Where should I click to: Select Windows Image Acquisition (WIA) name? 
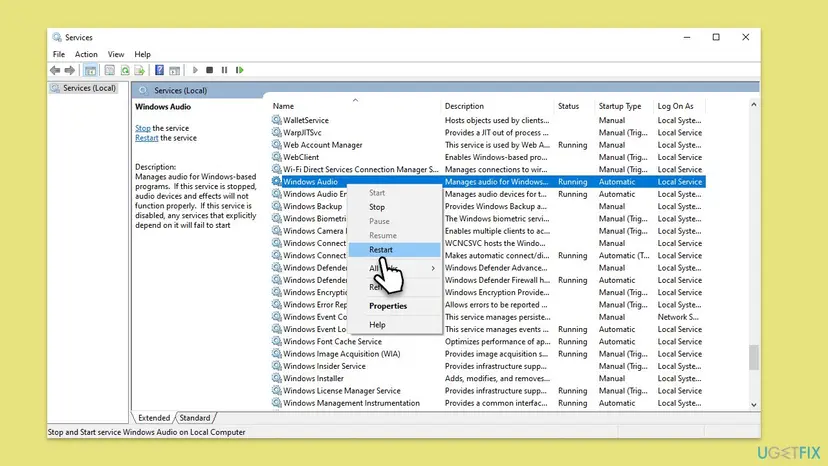(x=342, y=353)
